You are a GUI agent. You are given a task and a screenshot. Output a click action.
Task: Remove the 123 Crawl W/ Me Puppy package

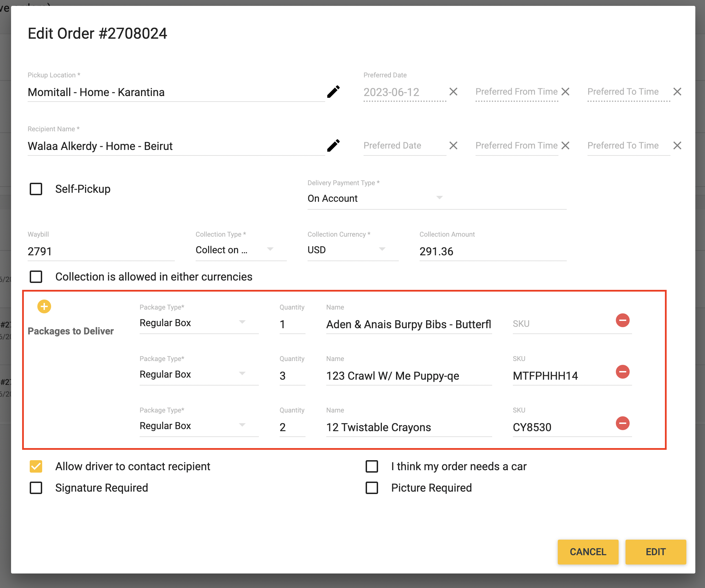click(622, 372)
